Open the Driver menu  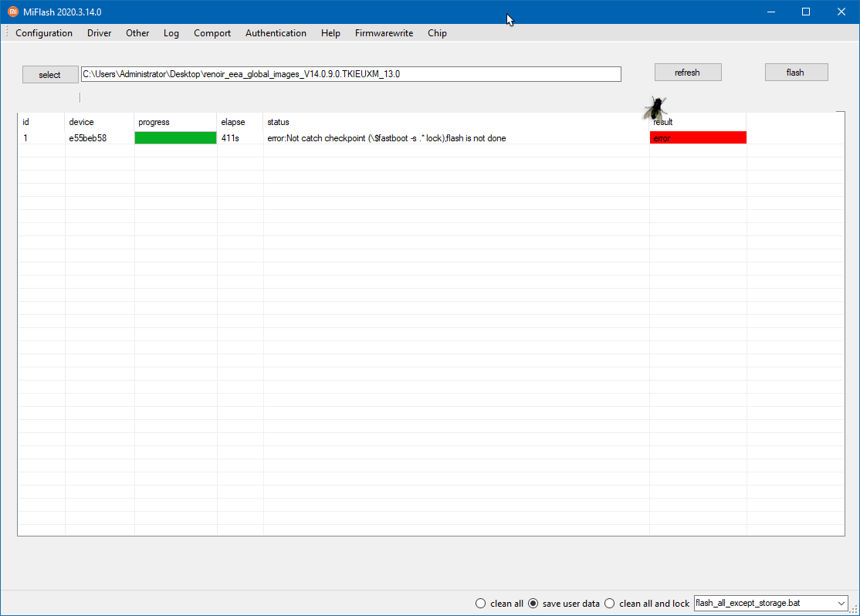coord(99,33)
